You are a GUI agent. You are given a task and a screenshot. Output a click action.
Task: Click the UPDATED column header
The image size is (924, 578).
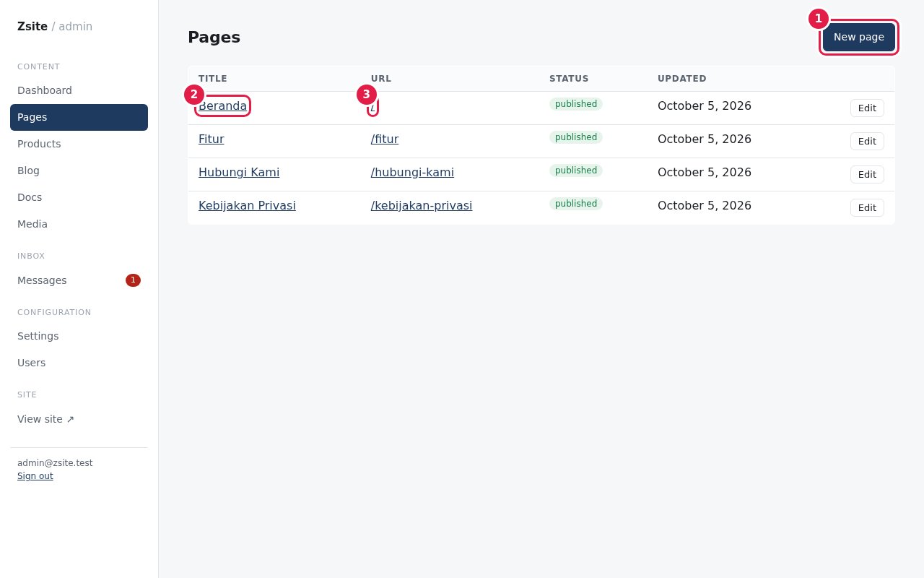tap(682, 79)
